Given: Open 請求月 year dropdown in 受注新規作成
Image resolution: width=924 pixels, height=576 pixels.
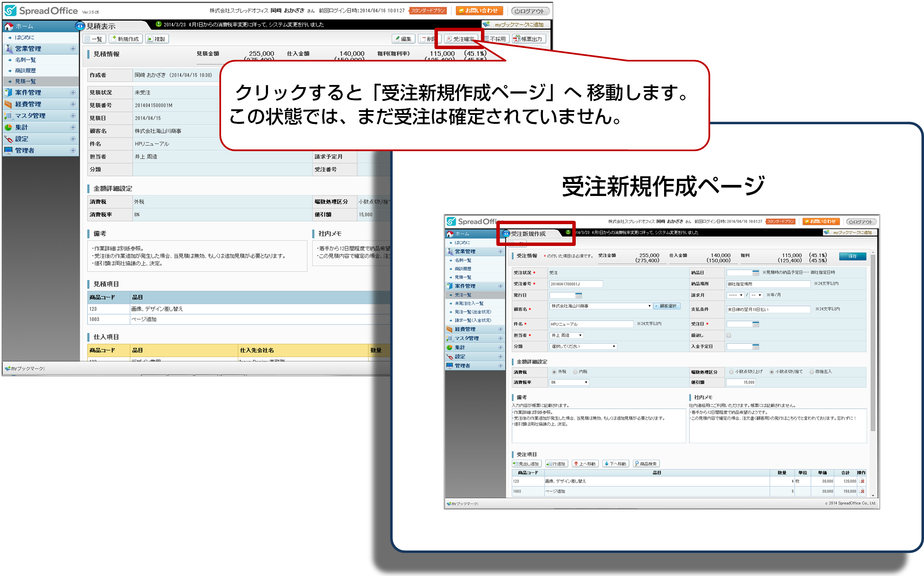Looking at the screenshot, I should pyautogui.click(x=735, y=295).
